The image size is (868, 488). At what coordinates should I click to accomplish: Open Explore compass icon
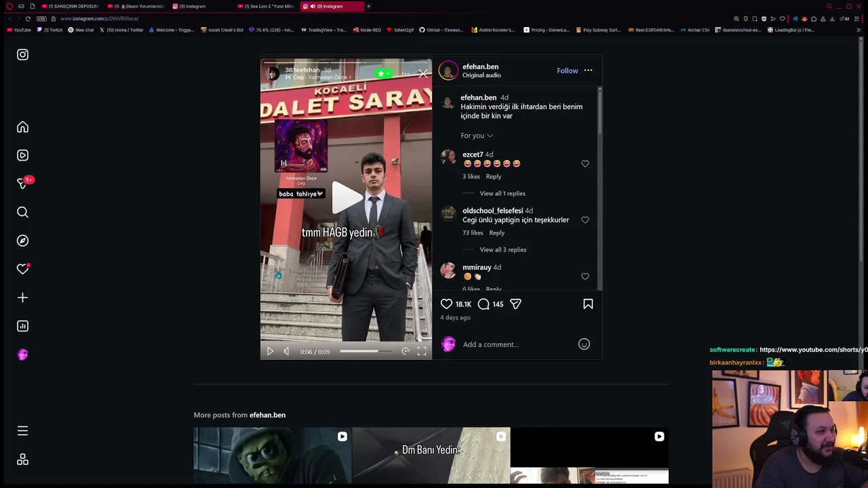tap(22, 241)
